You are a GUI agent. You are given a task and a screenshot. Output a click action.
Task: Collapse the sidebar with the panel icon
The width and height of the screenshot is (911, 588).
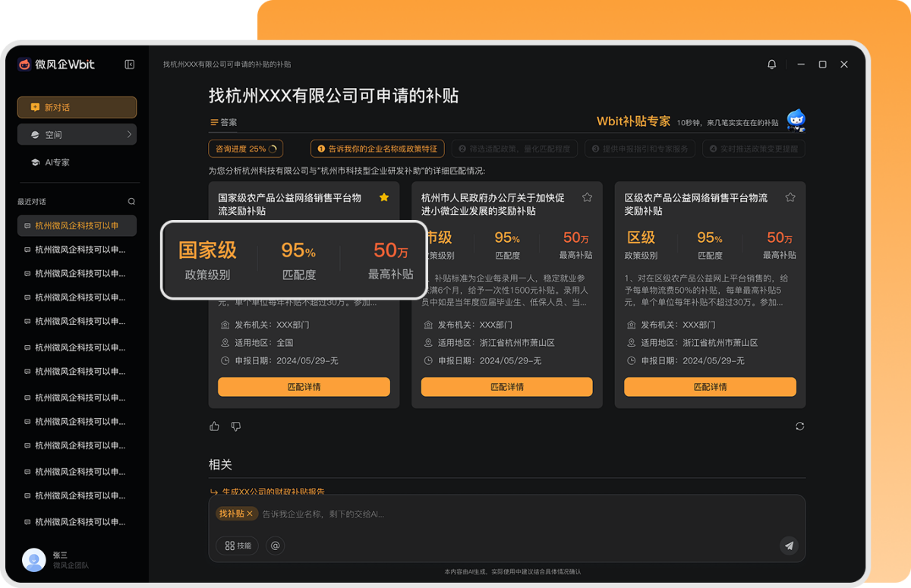coord(129,64)
